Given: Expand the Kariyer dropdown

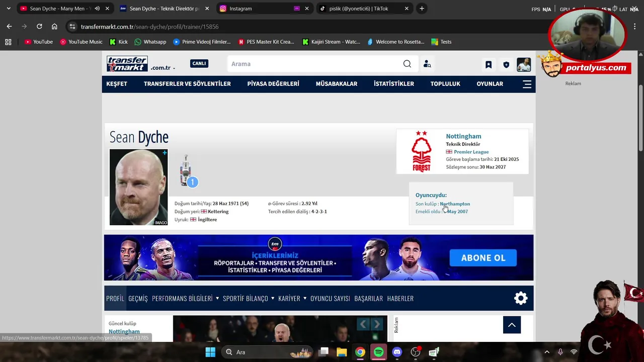Looking at the screenshot, I should [305, 298].
